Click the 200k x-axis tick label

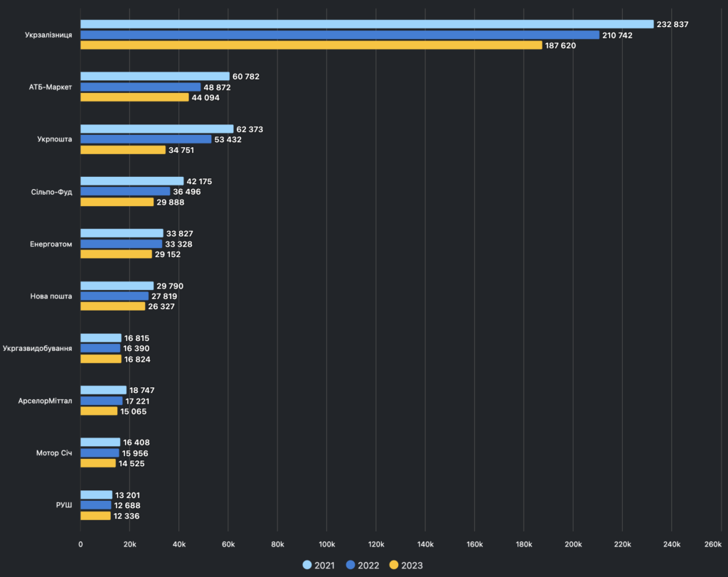(x=573, y=544)
